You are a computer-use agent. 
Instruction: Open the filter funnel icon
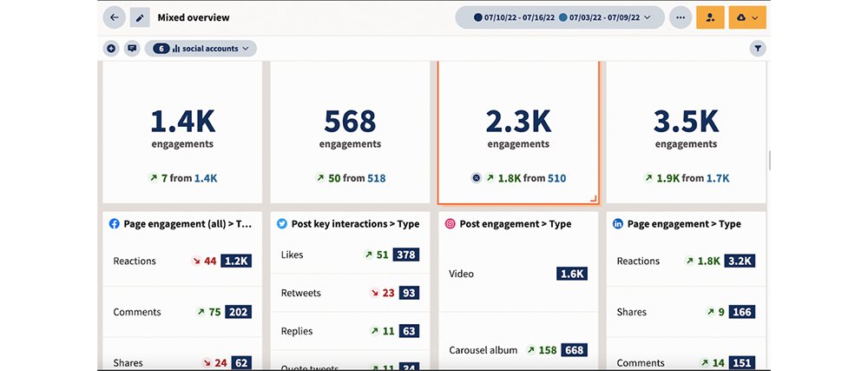coord(758,50)
